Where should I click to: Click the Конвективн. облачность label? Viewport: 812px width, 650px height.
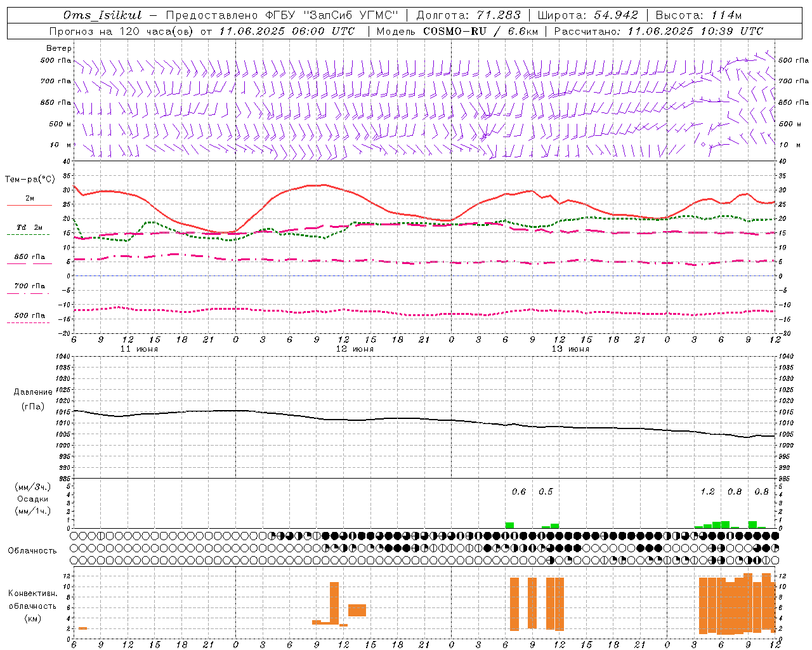32,599
